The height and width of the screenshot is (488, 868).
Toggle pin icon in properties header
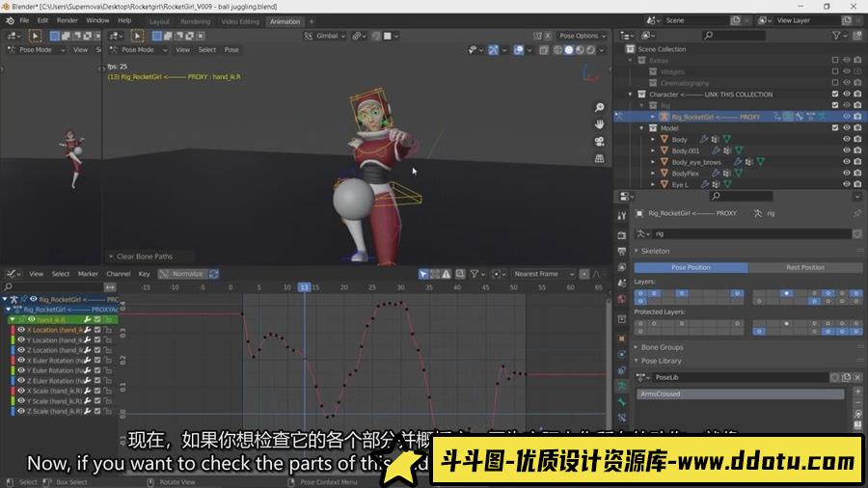(857, 213)
